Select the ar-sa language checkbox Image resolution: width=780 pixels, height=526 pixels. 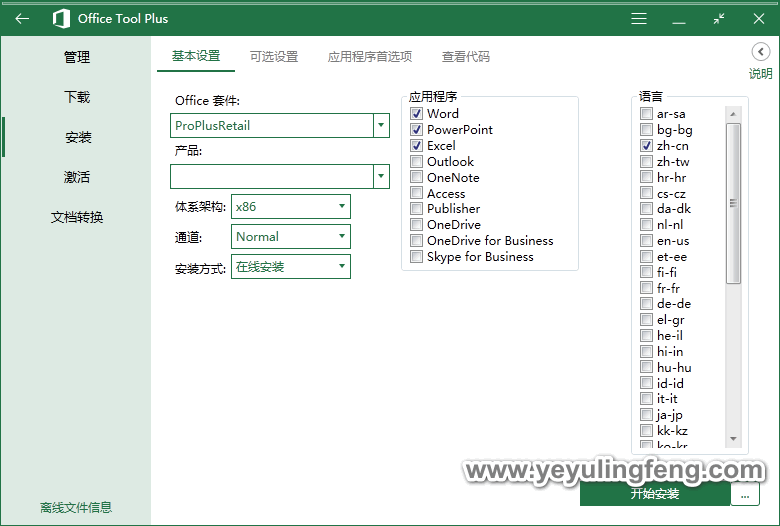pyautogui.click(x=646, y=114)
